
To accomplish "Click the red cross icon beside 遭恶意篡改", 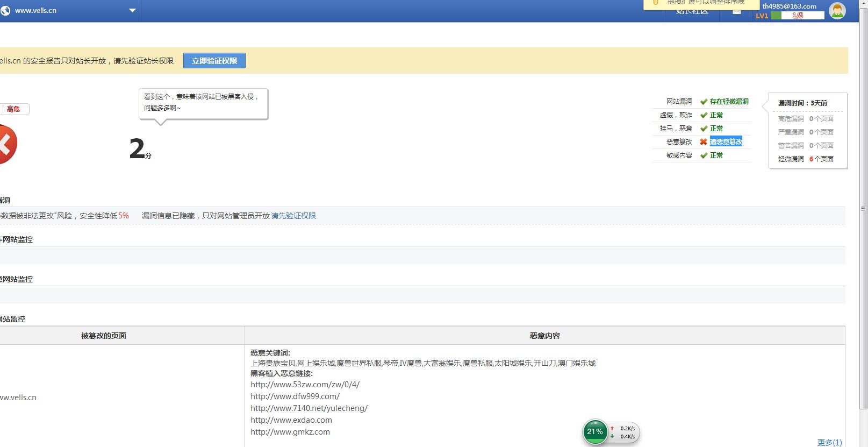I will pos(704,142).
